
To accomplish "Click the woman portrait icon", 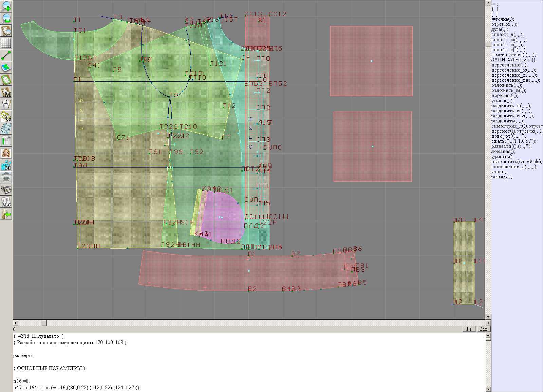I will click(x=6, y=153).
